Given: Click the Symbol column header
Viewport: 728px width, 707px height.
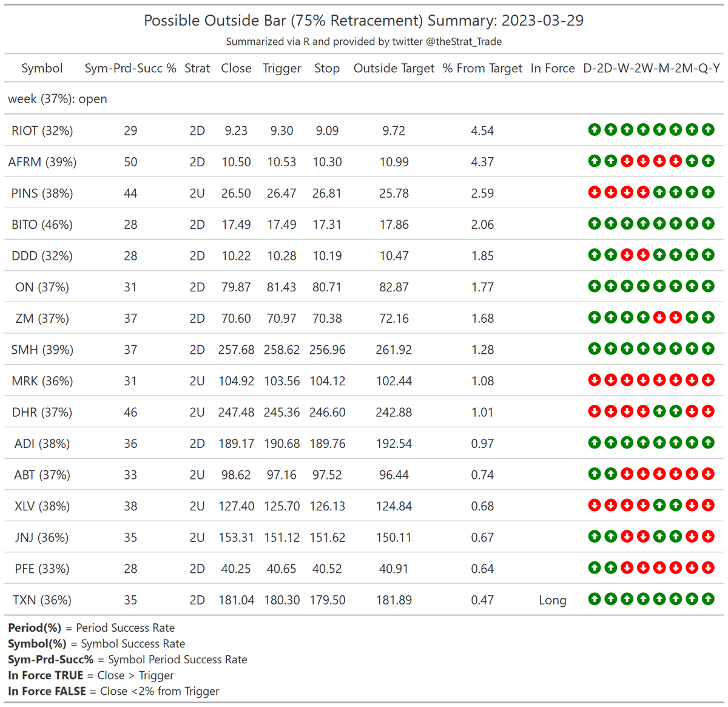Looking at the screenshot, I should (42, 69).
